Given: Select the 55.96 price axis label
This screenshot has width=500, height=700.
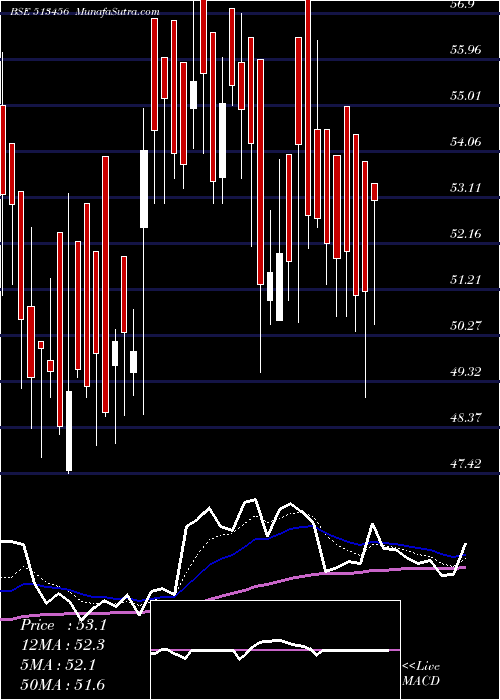Looking at the screenshot, I should point(466,50).
